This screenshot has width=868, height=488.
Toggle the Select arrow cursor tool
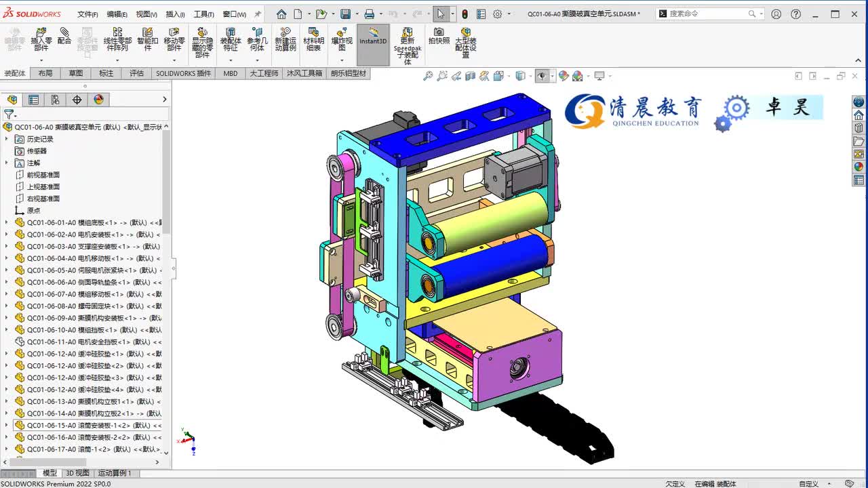441,14
